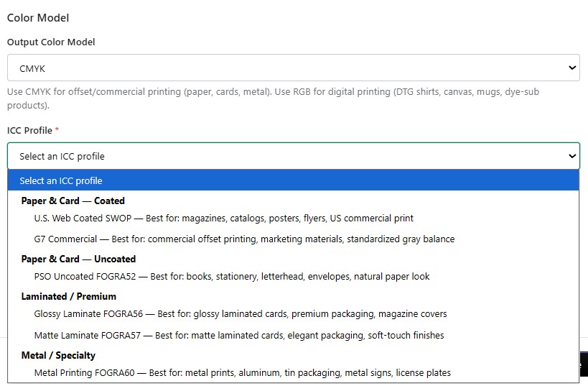Open the ICC Profile select box
Screen dimensions: 588x386
pos(293,156)
